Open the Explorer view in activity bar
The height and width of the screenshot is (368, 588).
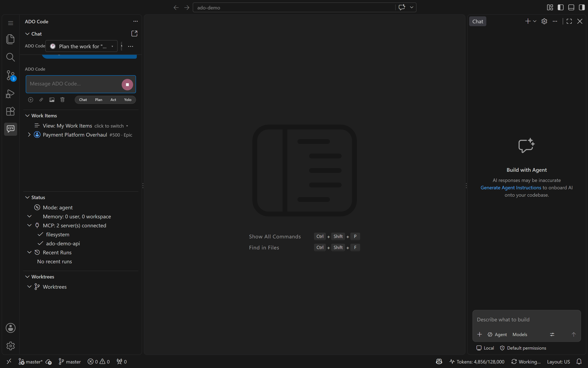pos(10,39)
